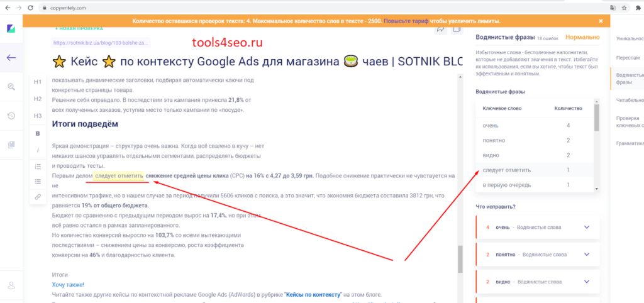
Task: Close the orange notification banner
Action: point(601,21)
